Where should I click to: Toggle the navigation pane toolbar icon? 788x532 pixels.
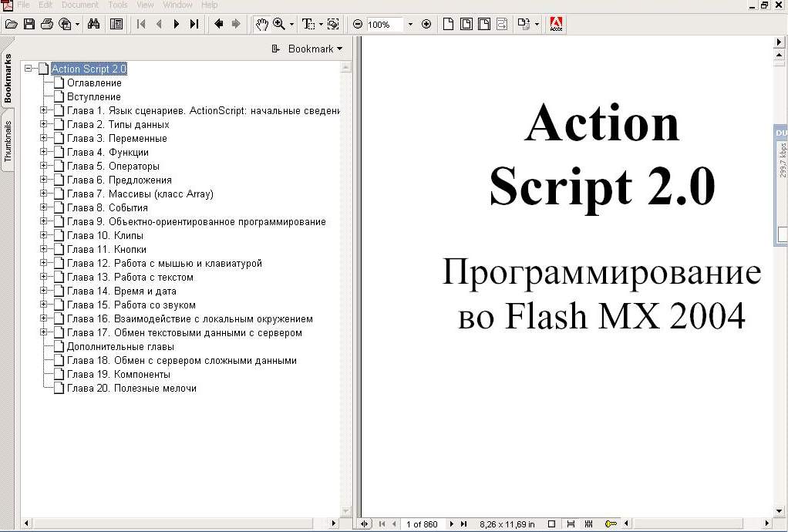[116, 24]
